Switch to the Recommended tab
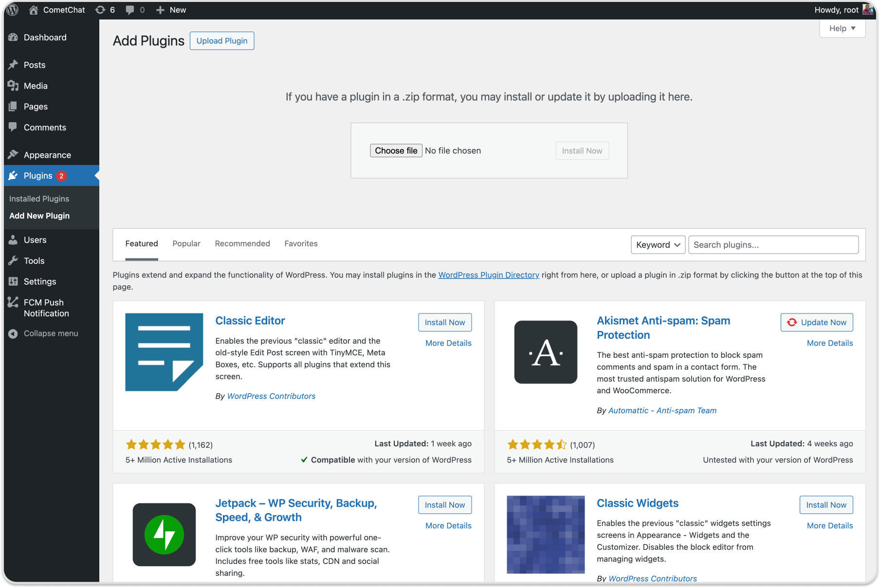Screen dimensions: 880x588 (x=242, y=243)
